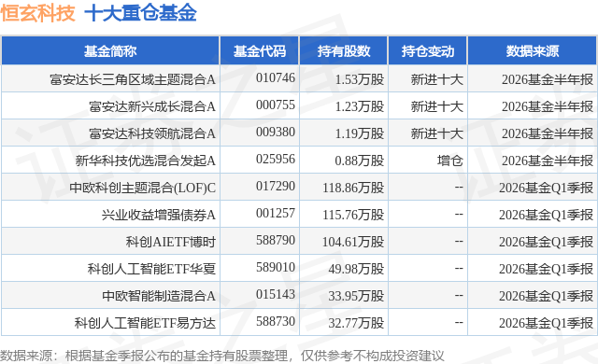The width and height of the screenshot is (598, 364).
Task: Click 增仓 position change cell
Action: [x=449, y=161]
